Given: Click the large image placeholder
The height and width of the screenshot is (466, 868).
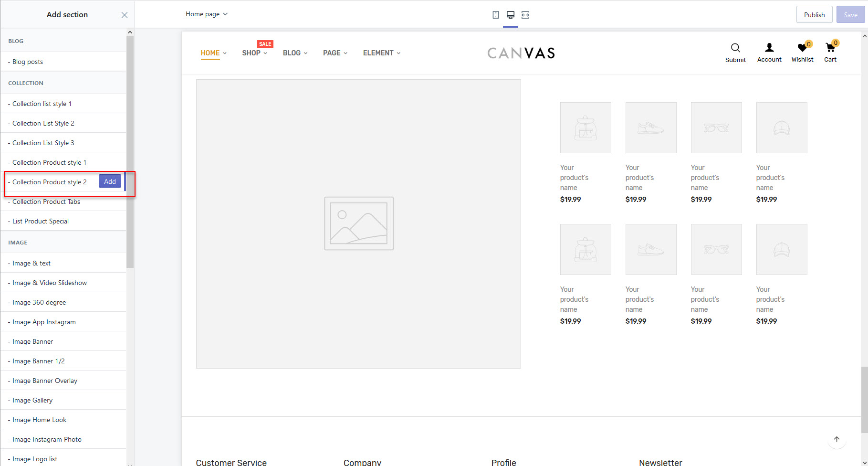Looking at the screenshot, I should point(358,224).
